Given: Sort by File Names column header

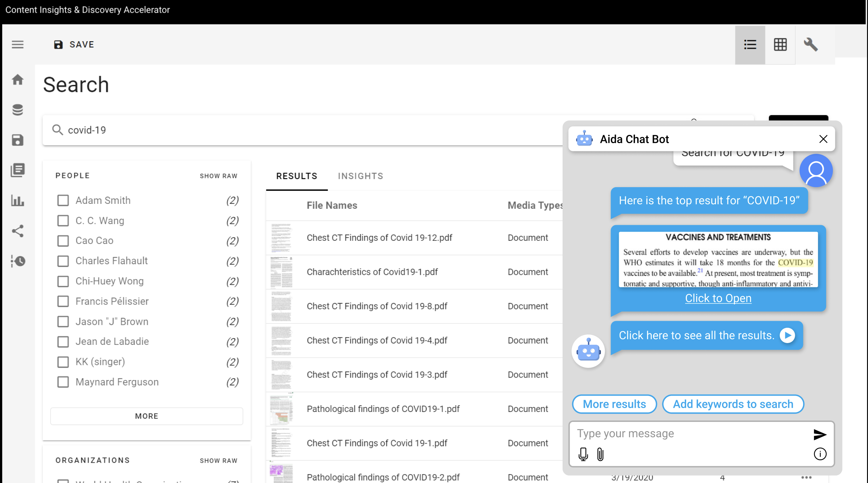Looking at the screenshot, I should [332, 205].
